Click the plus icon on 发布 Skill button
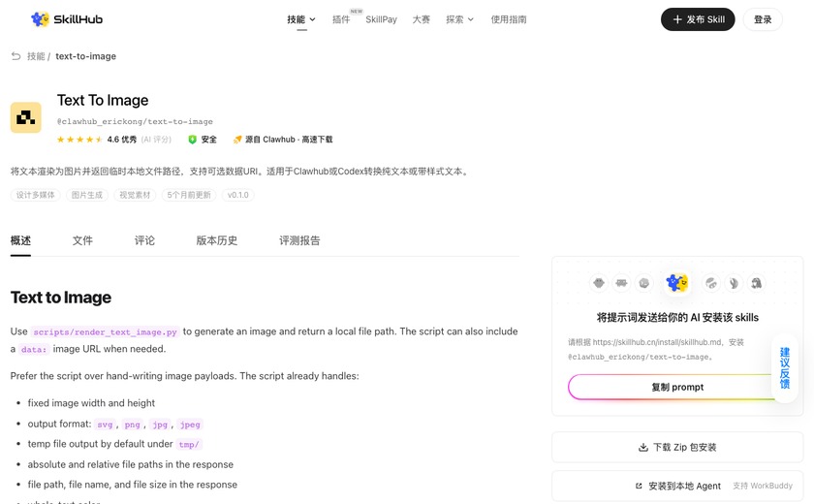Viewport: 814px width, 504px height. 677,19
